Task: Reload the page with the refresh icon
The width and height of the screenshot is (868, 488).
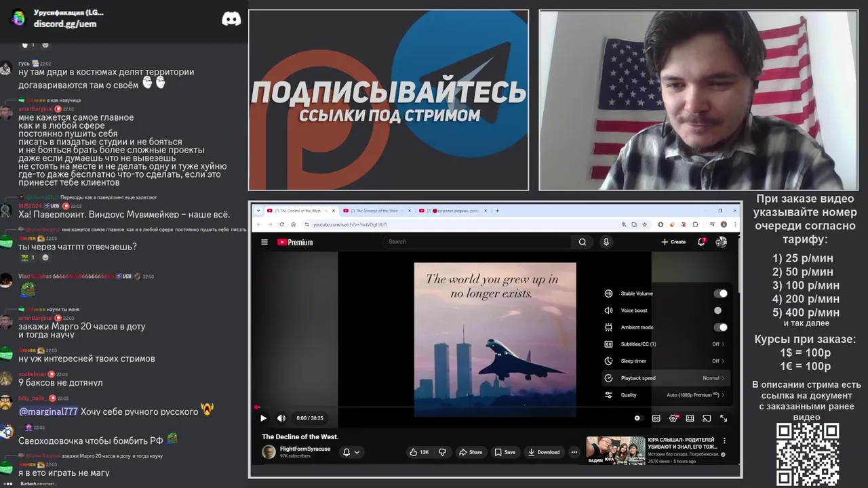Action: point(281,224)
